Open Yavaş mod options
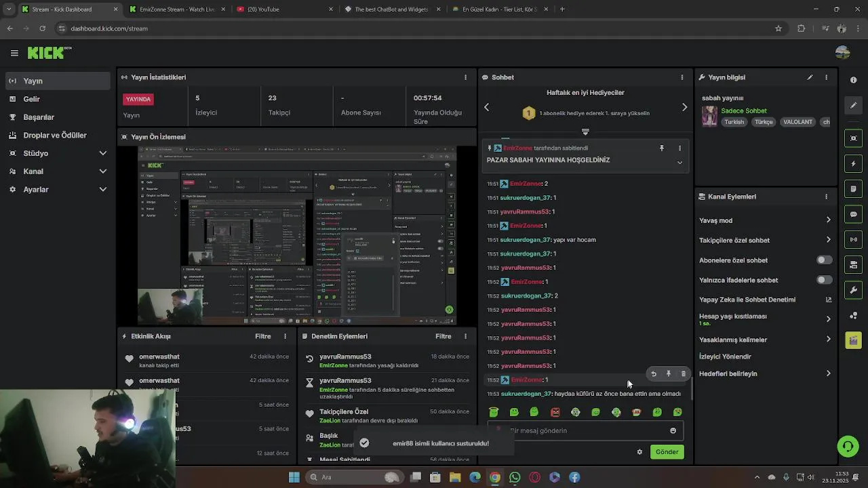This screenshot has height=488, width=868. pos(765,220)
